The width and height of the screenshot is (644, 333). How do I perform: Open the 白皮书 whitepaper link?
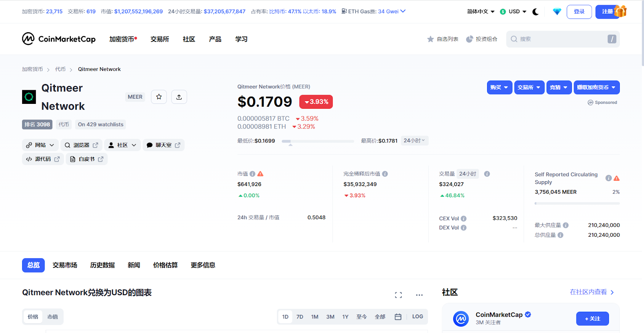pos(87,159)
